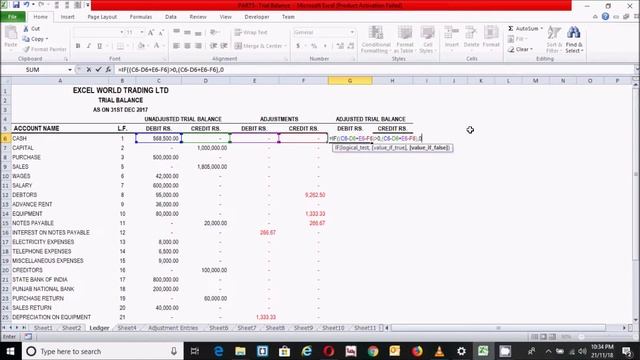The width and height of the screenshot is (640, 360).
Task: Open the General number format dropdown
Action: pyautogui.click(x=352, y=32)
